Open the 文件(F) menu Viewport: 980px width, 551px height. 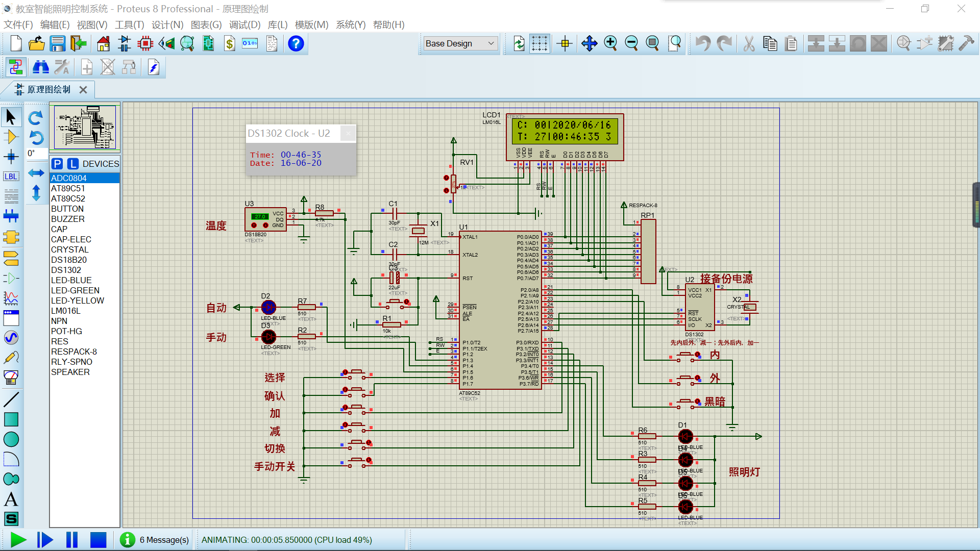tap(18, 24)
